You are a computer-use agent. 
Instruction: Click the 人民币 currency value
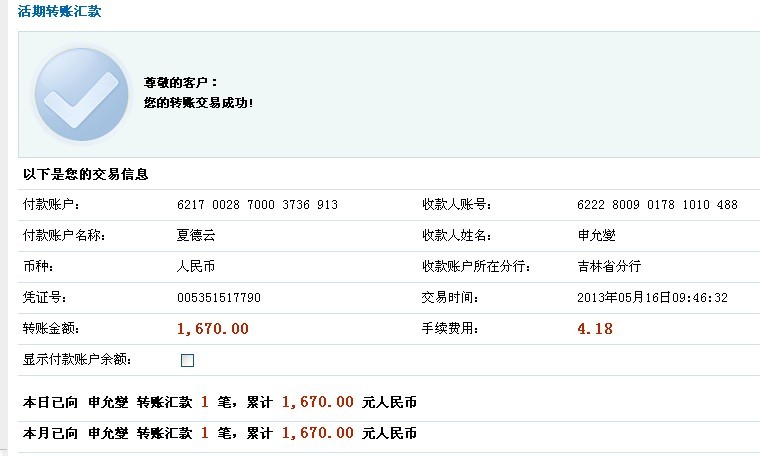tap(195, 267)
